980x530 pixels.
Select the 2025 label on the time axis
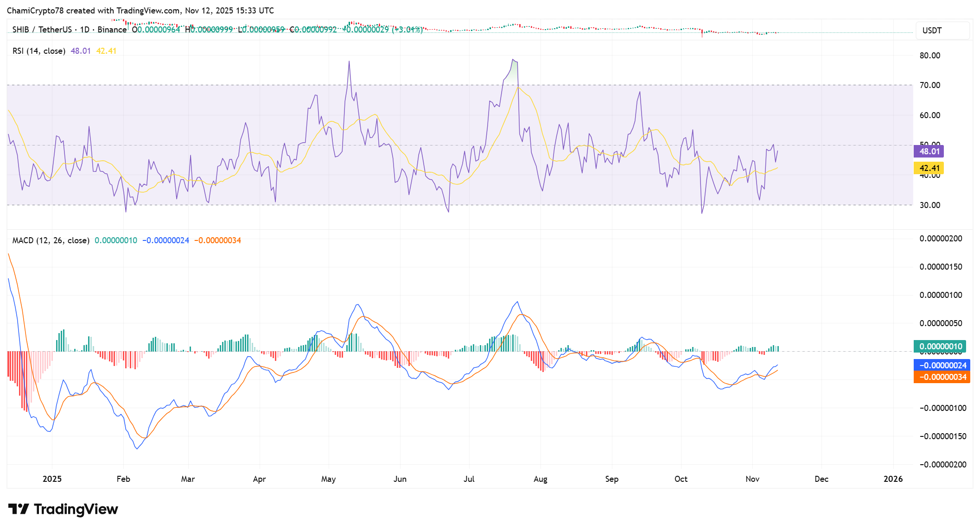52,479
